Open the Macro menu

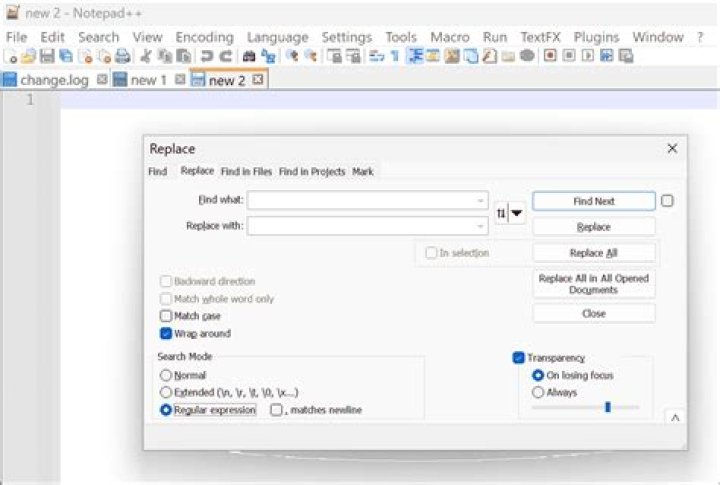pyautogui.click(x=450, y=37)
